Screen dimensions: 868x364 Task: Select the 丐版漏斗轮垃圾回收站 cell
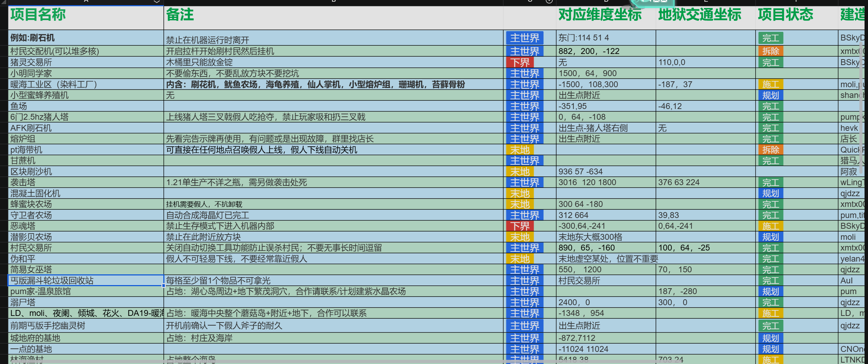pos(86,280)
